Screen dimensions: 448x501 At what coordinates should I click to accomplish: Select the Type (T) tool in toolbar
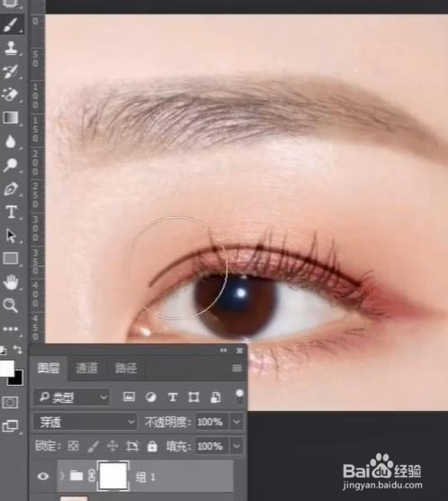(x=11, y=212)
